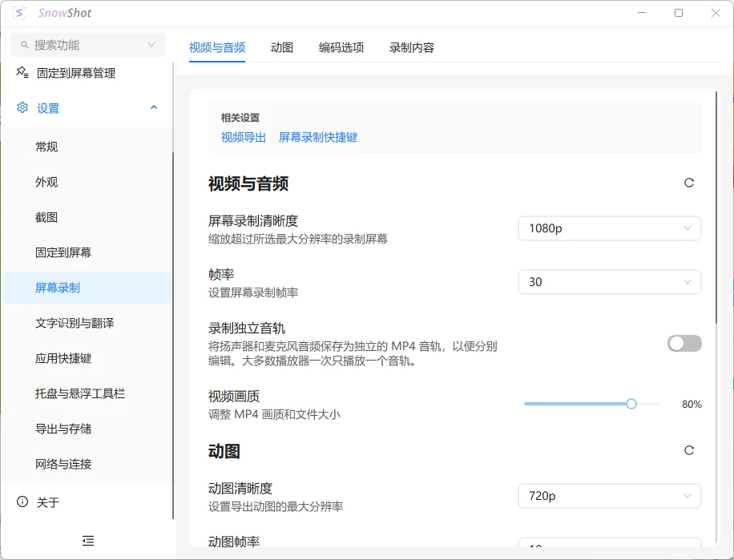Viewport: 734px width, 560px height.
Task: Switch to the 编码选项 tab
Action: tap(341, 48)
